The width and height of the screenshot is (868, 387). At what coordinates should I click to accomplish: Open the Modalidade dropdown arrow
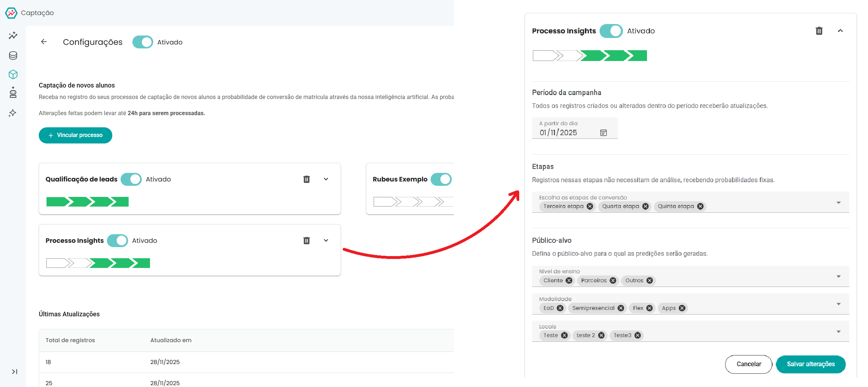pos(839,304)
